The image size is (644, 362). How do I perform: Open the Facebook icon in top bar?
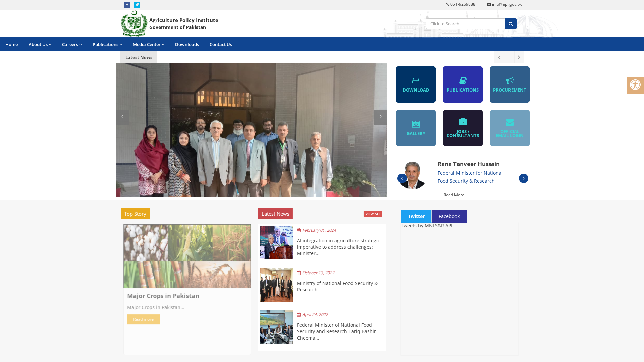coord(127,5)
